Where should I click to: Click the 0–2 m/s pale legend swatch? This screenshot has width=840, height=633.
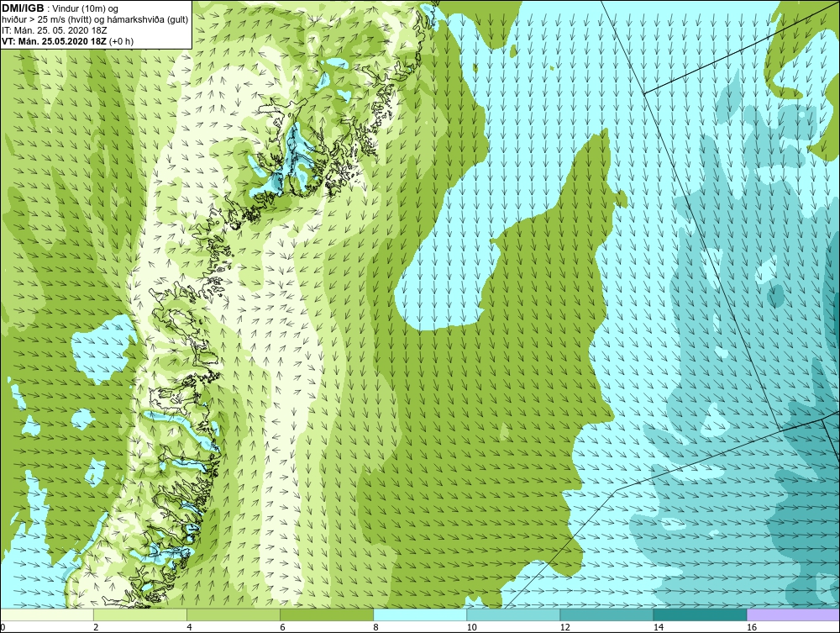tap(47, 615)
